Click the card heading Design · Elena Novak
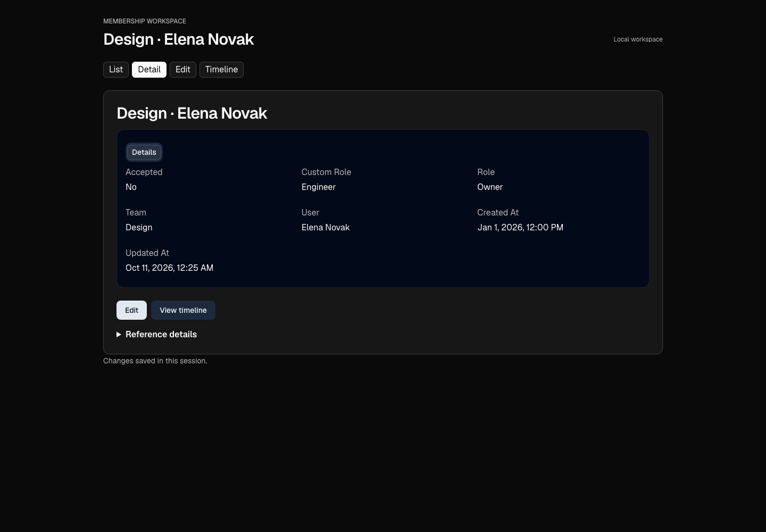Image resolution: width=766 pixels, height=532 pixels. (191, 113)
